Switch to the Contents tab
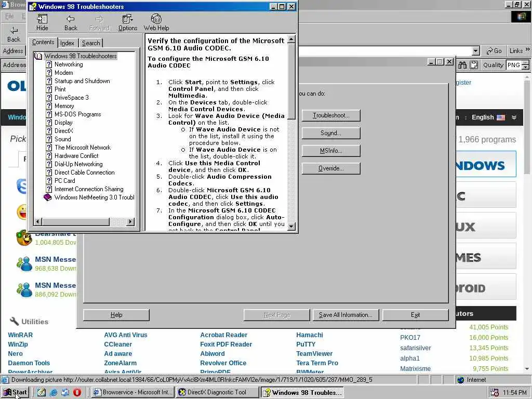 point(43,43)
